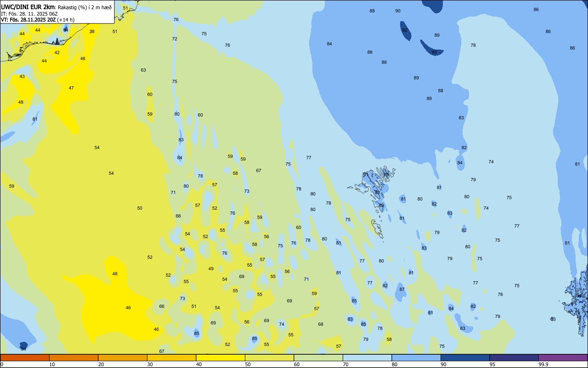Choose the 30–40 golden legend swatch

point(171,357)
